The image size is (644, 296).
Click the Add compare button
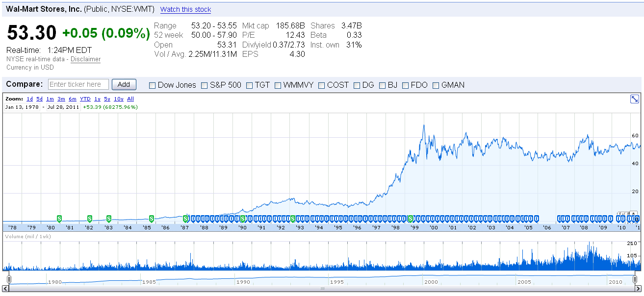(x=124, y=84)
